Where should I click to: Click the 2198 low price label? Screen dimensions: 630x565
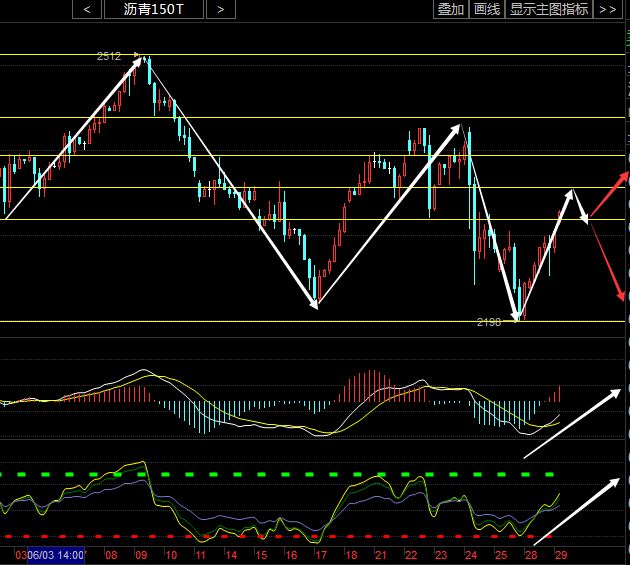point(489,322)
